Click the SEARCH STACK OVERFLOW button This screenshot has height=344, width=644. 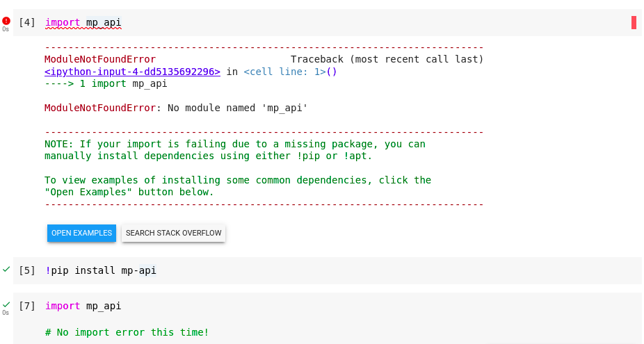[x=173, y=234]
